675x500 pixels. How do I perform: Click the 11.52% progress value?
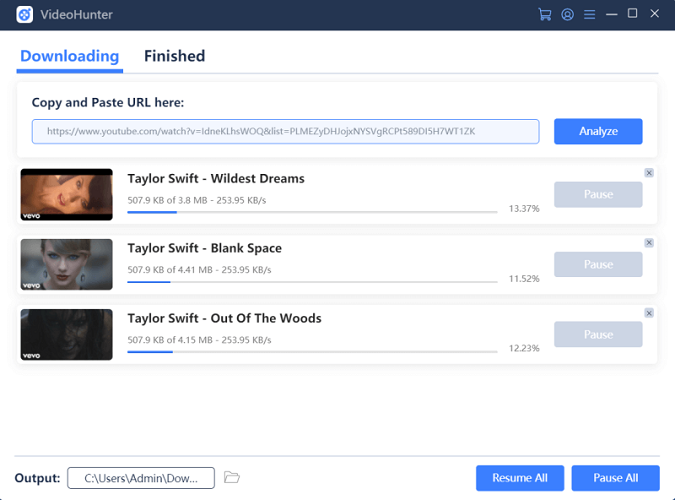tap(524, 279)
